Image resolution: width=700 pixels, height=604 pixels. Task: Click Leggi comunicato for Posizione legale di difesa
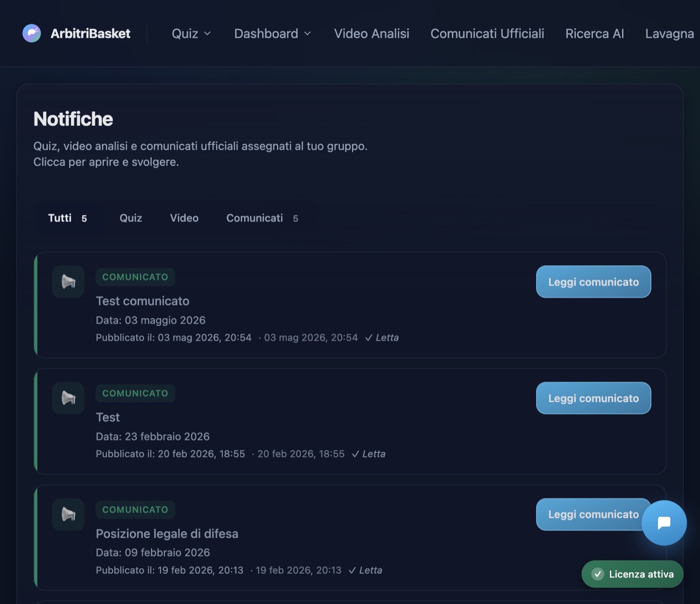pyautogui.click(x=588, y=514)
